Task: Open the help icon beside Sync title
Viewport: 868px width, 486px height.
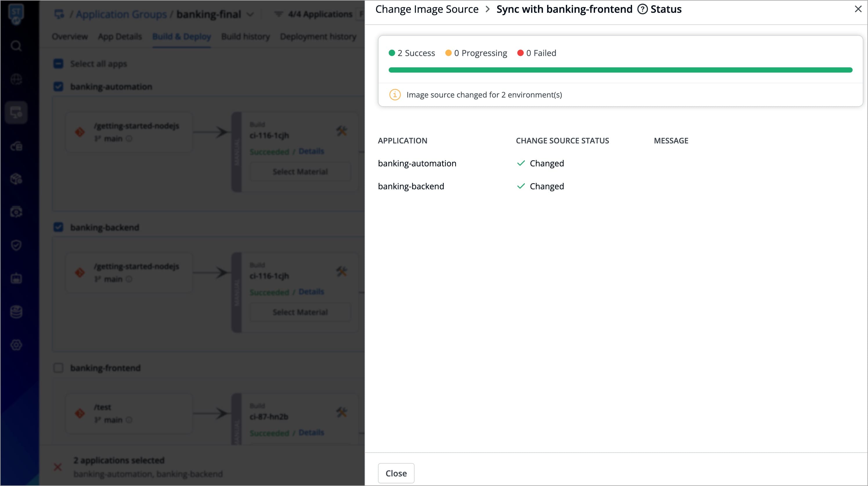Action: pos(642,9)
